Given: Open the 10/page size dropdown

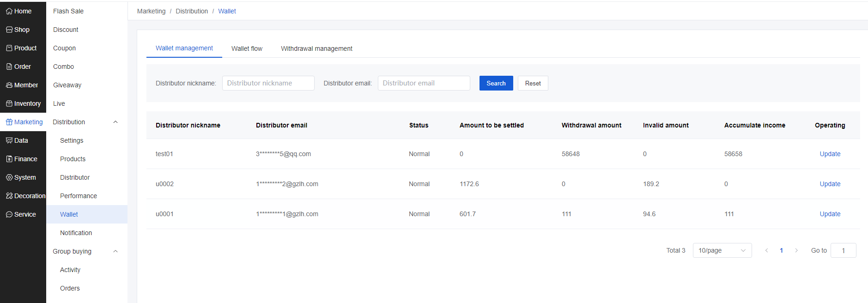Looking at the screenshot, I should point(722,250).
